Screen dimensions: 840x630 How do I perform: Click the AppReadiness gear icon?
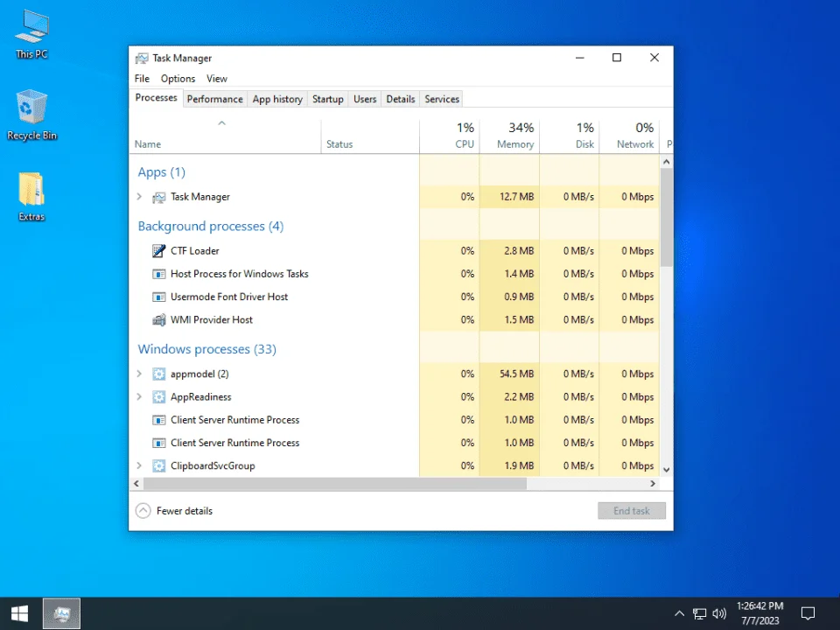coord(158,397)
